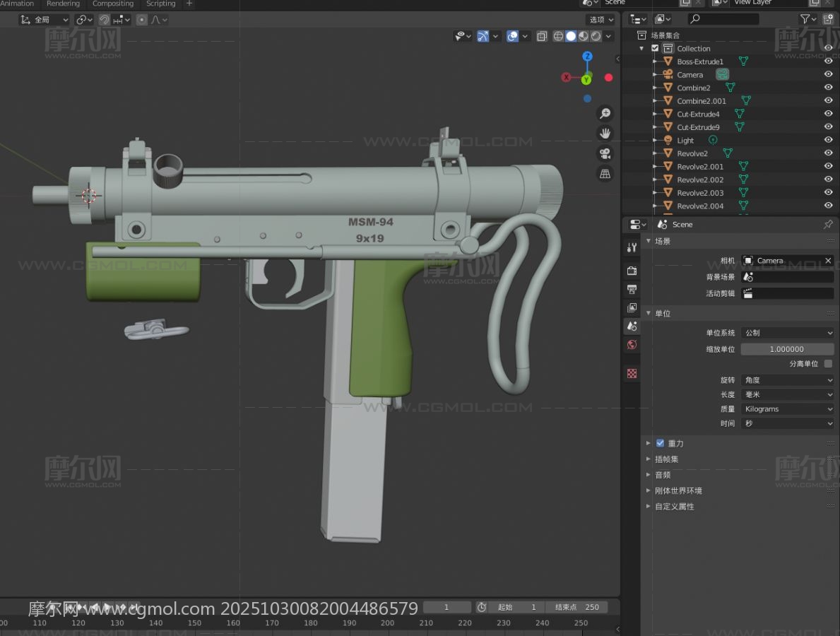The width and height of the screenshot is (840, 636).
Task: Enable snapping with the magnet icon
Action: pyautogui.click(x=104, y=20)
